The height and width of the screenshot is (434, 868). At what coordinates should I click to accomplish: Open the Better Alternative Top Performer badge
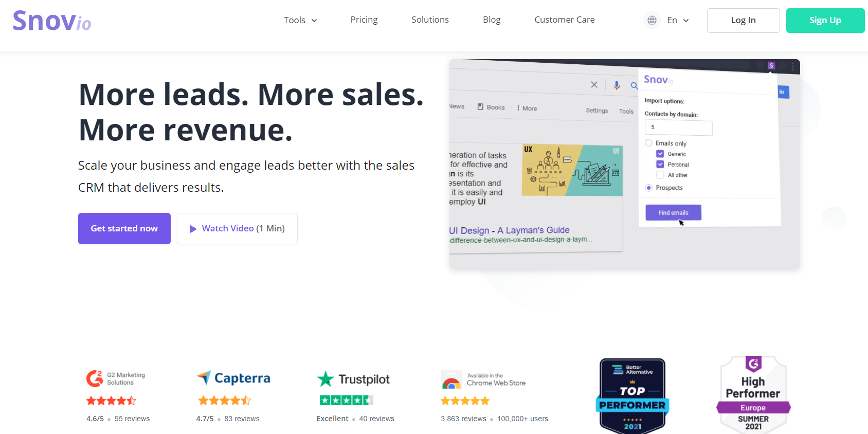click(632, 395)
